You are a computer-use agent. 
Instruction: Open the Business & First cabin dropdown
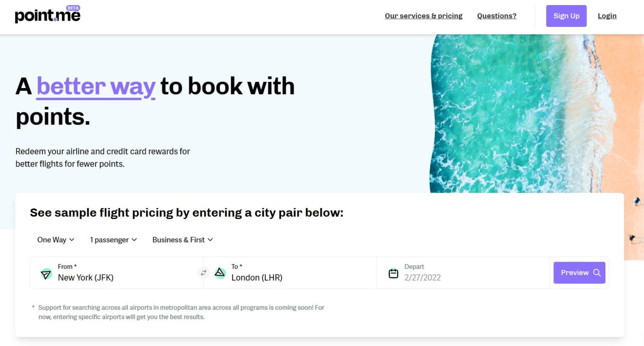[x=182, y=239]
